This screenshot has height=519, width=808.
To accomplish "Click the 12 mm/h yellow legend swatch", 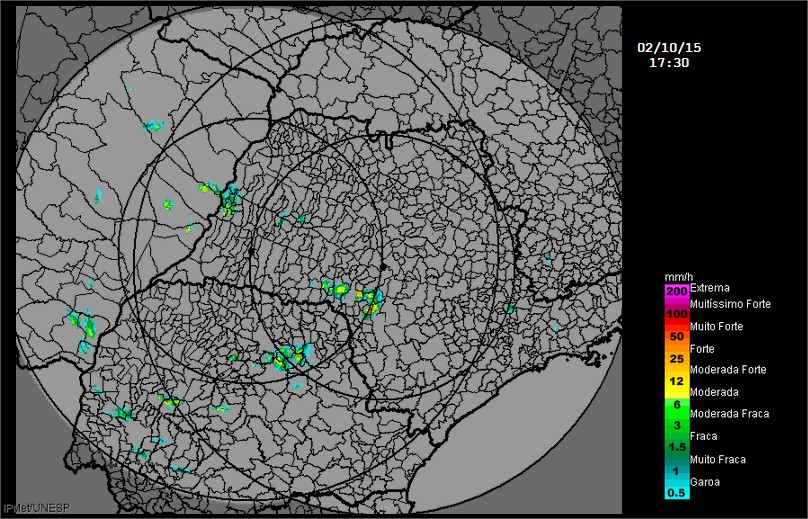I will pos(676,381).
